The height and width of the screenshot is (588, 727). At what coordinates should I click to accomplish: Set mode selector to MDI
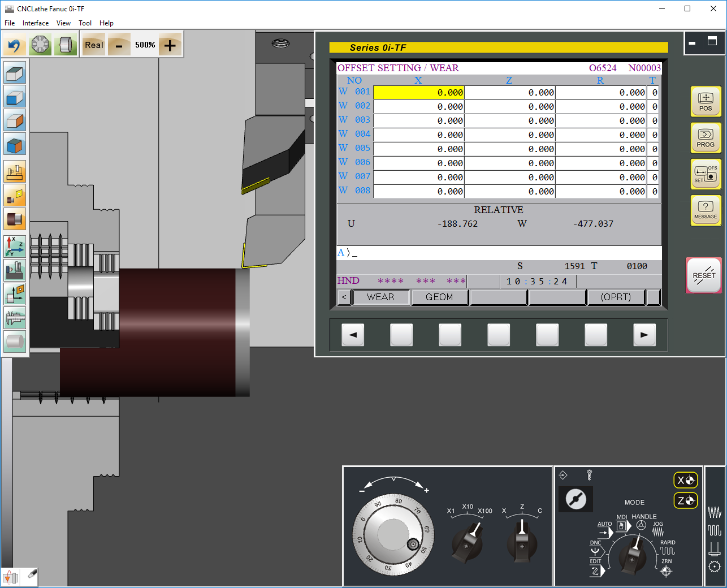(x=622, y=523)
